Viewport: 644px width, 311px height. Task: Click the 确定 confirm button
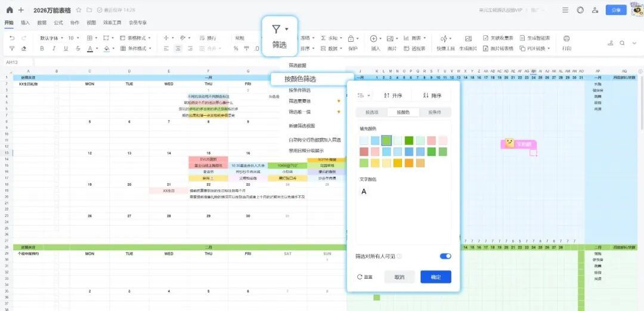(435, 277)
